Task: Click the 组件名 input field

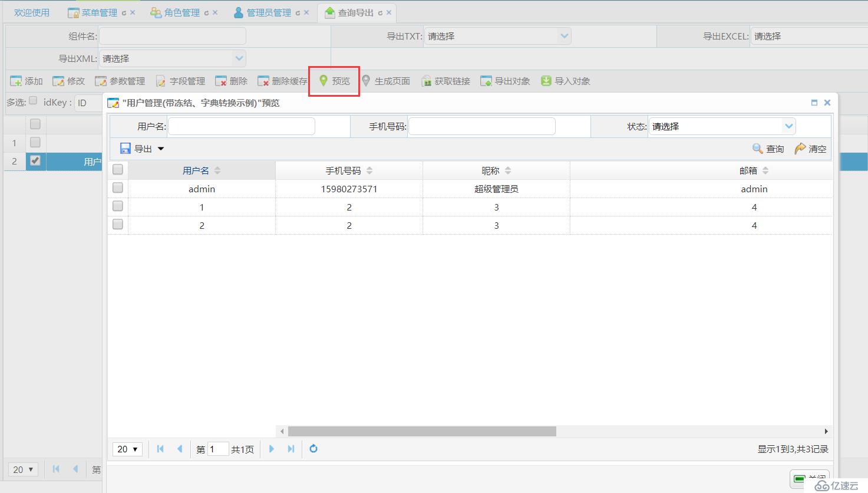Action: tap(173, 36)
